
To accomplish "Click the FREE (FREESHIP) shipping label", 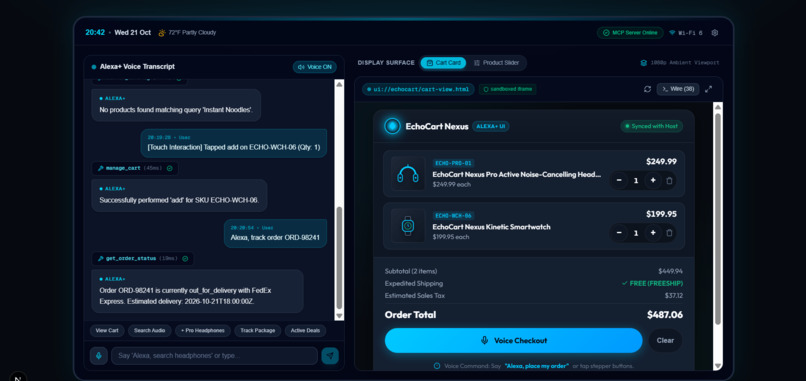I will [652, 283].
